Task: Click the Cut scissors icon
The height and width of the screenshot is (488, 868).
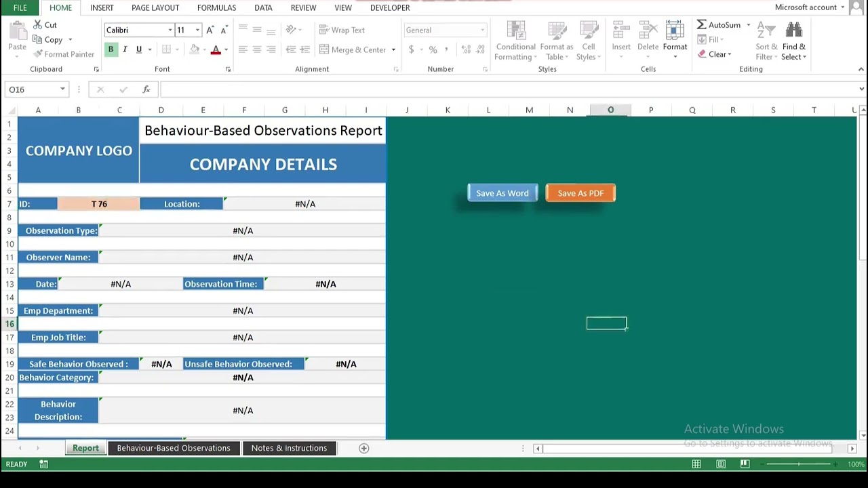Action: [38, 25]
